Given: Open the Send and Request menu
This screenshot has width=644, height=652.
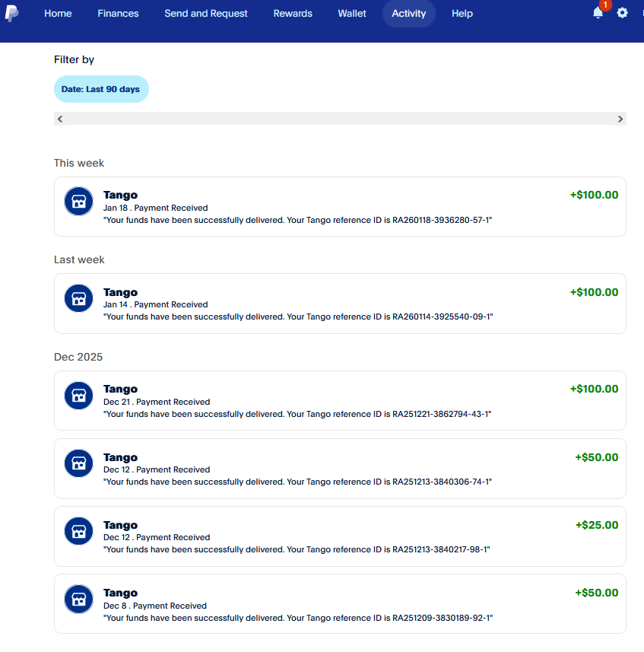Looking at the screenshot, I should (x=206, y=13).
